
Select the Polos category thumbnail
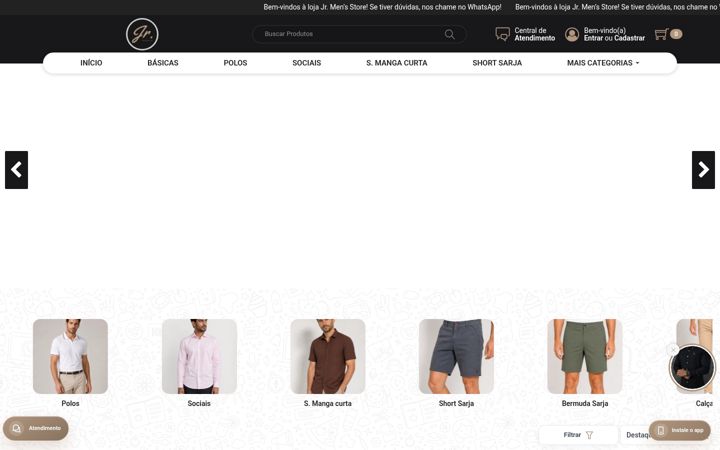point(70,356)
